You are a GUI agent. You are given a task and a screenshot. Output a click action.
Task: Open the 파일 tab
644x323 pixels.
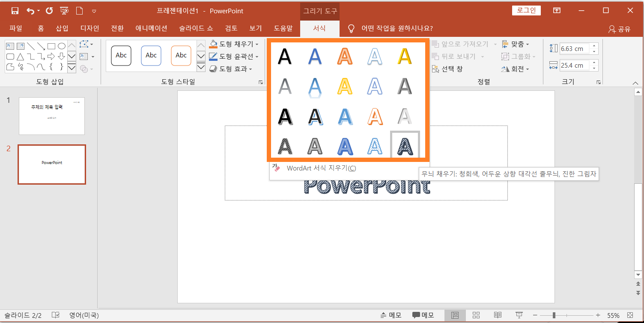point(16,29)
